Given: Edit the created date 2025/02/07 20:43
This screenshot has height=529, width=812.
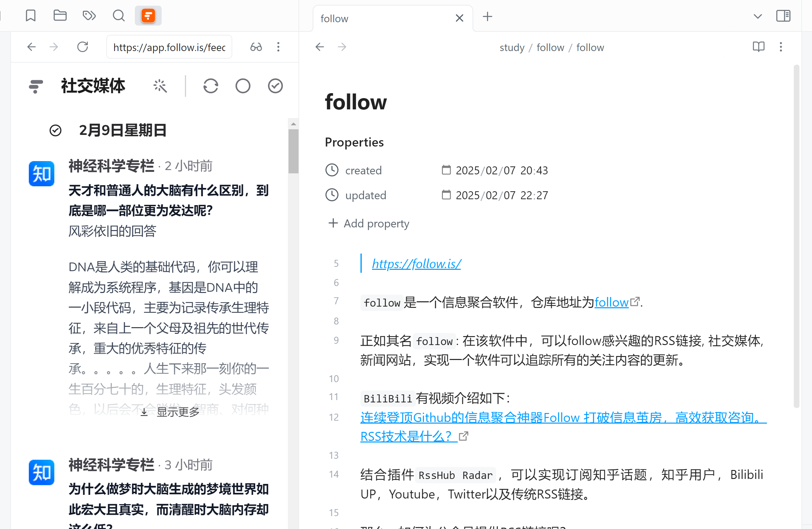Looking at the screenshot, I should [502, 170].
